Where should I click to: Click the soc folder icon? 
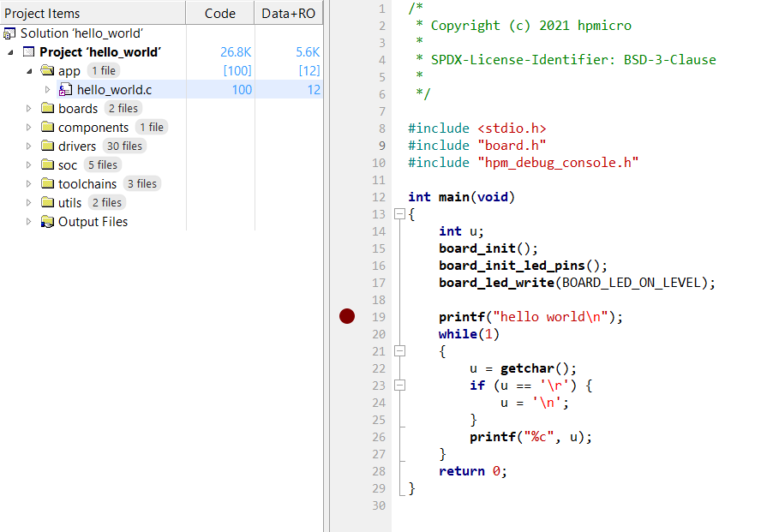47,164
